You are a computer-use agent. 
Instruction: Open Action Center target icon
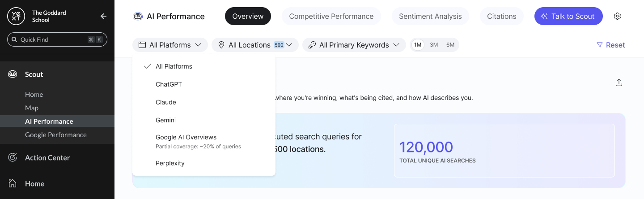tap(13, 157)
